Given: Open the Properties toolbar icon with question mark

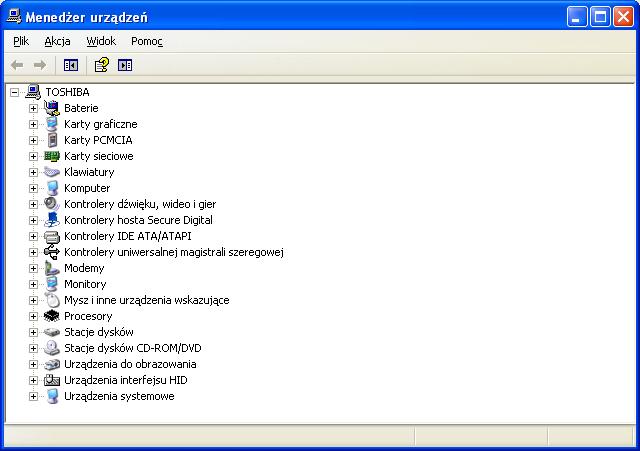Looking at the screenshot, I should (x=102, y=65).
